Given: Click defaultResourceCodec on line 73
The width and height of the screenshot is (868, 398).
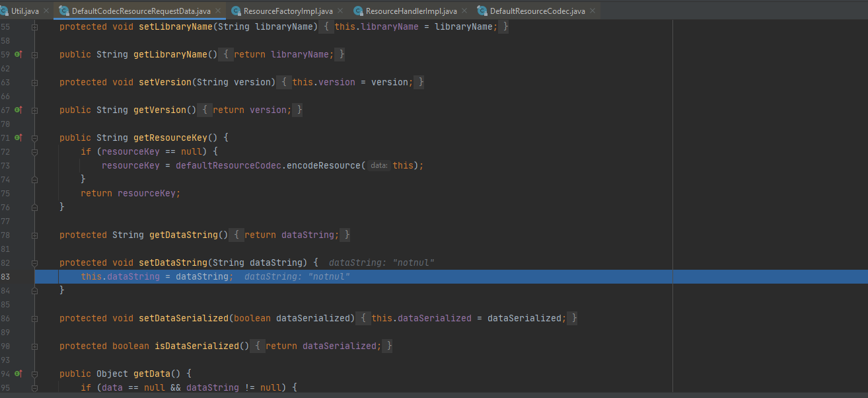Looking at the screenshot, I should [228, 165].
